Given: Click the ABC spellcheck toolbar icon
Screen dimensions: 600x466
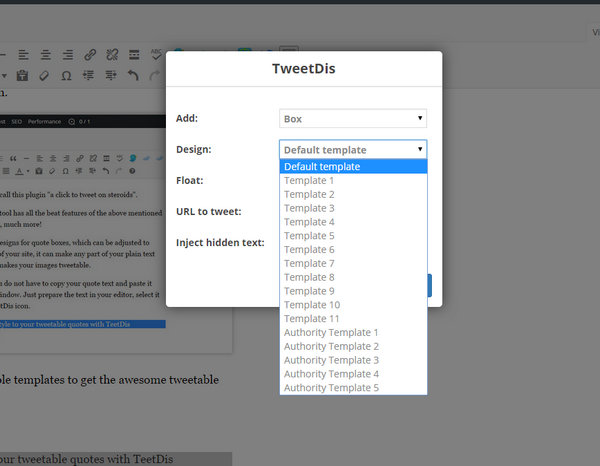Looking at the screenshot, I should coord(156,54).
